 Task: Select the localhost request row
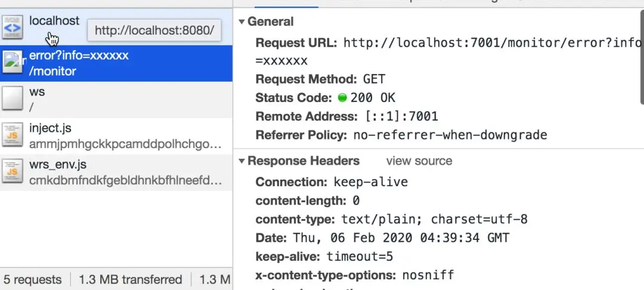pyautogui.click(x=54, y=21)
